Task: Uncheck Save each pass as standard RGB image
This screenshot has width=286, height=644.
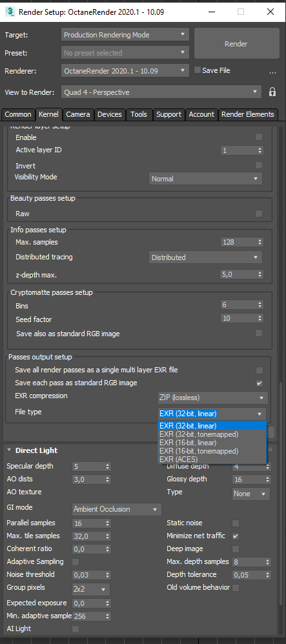Action: (x=260, y=383)
